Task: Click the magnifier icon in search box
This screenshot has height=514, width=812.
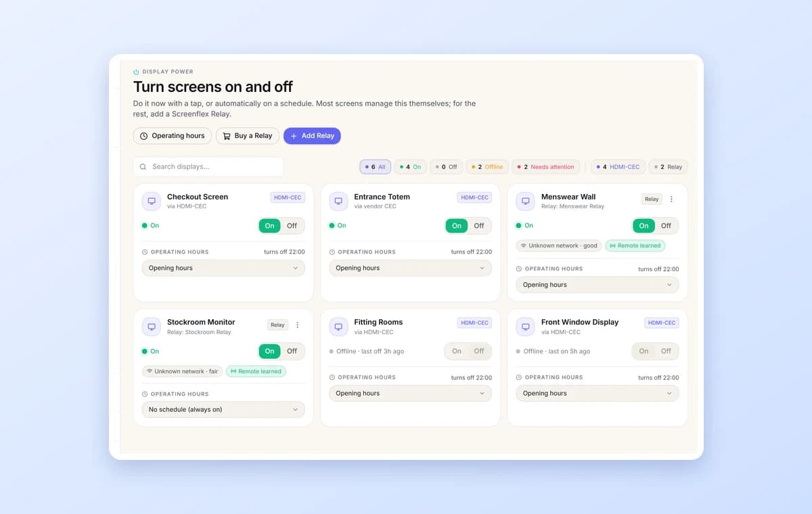Action: (143, 167)
